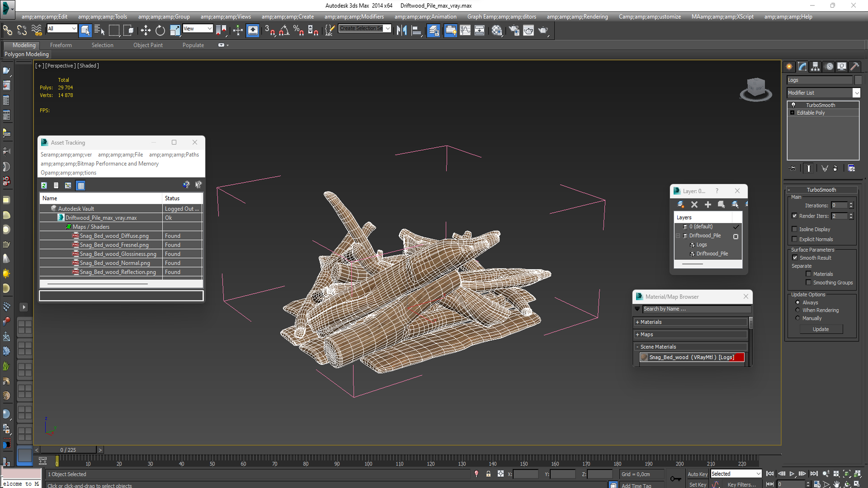Click the object color swatch beside Logs

pos(858,80)
